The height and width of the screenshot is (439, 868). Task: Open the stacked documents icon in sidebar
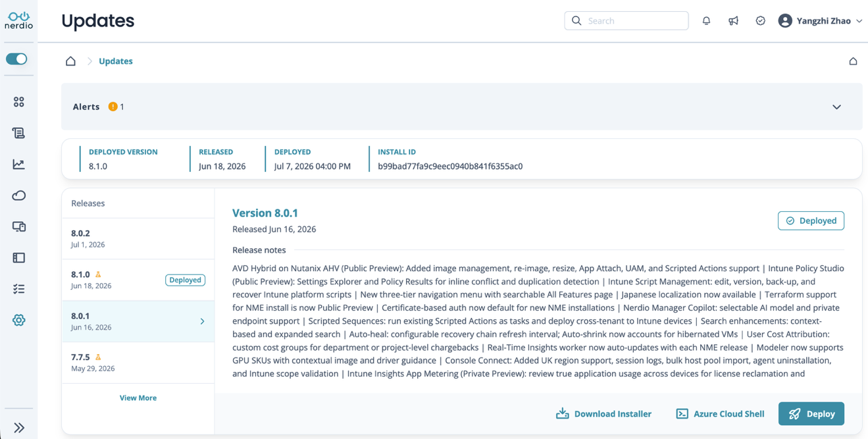(18, 133)
